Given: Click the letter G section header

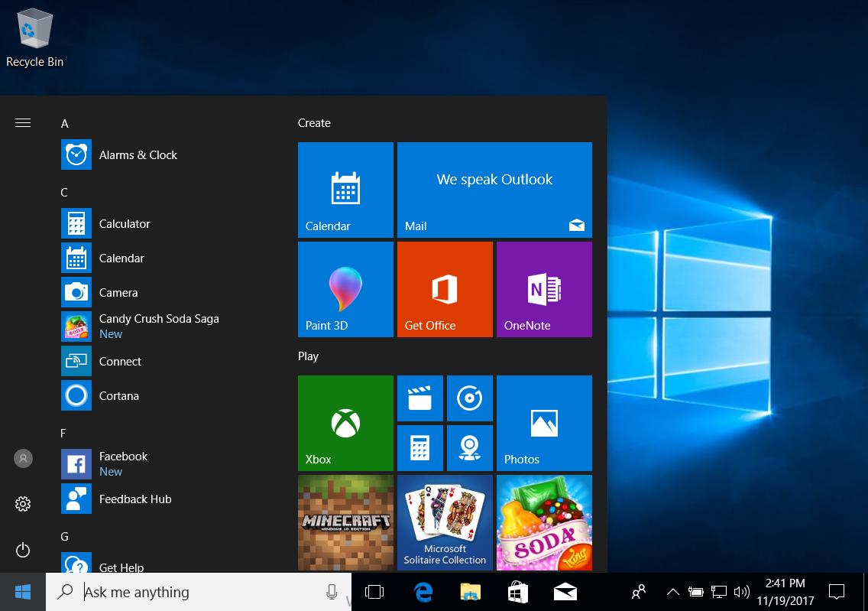Looking at the screenshot, I should 65,537.
